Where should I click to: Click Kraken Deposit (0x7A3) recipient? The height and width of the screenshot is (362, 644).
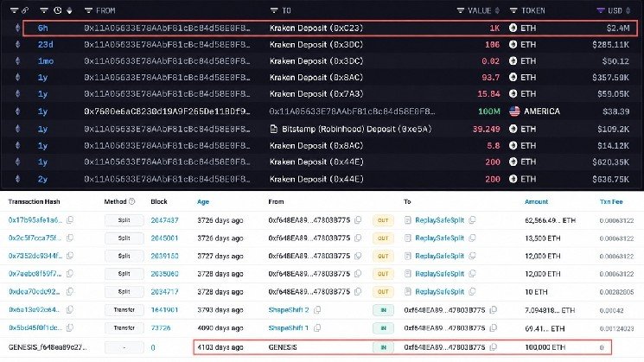point(316,93)
